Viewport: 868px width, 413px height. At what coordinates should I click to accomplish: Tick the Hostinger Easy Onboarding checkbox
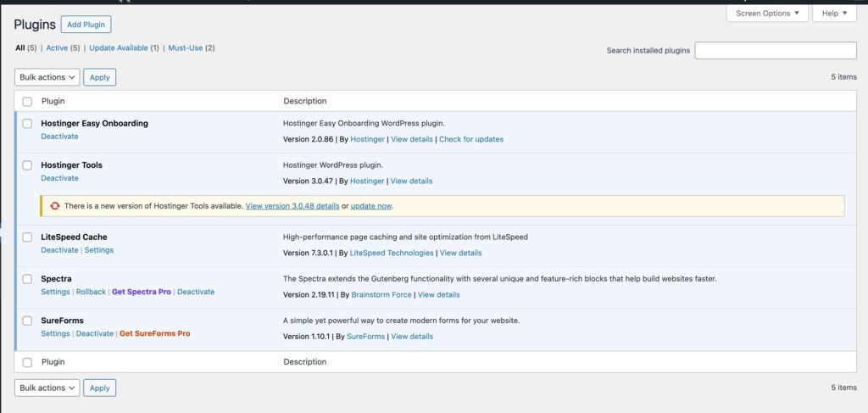click(x=27, y=124)
